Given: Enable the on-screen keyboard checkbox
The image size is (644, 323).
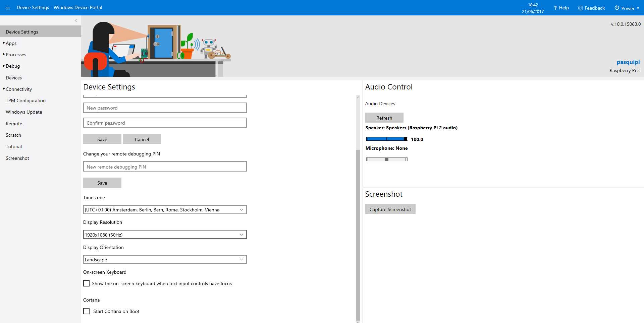Looking at the screenshot, I should click(87, 283).
